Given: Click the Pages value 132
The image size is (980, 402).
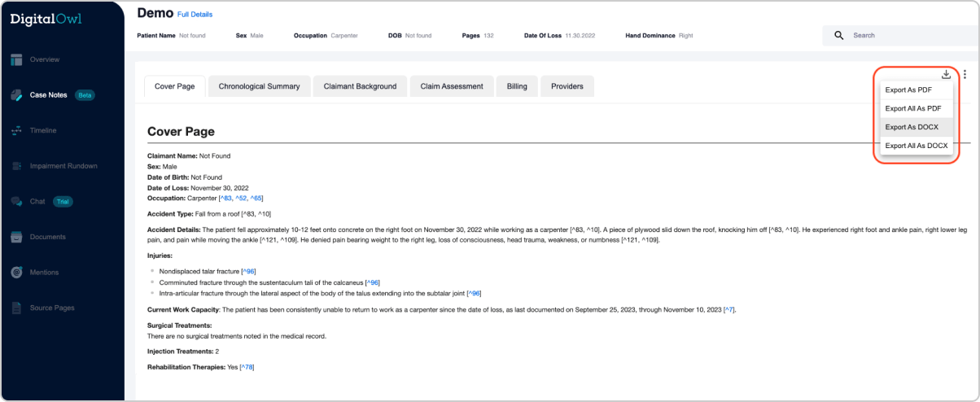Looking at the screenshot, I should [x=488, y=36].
